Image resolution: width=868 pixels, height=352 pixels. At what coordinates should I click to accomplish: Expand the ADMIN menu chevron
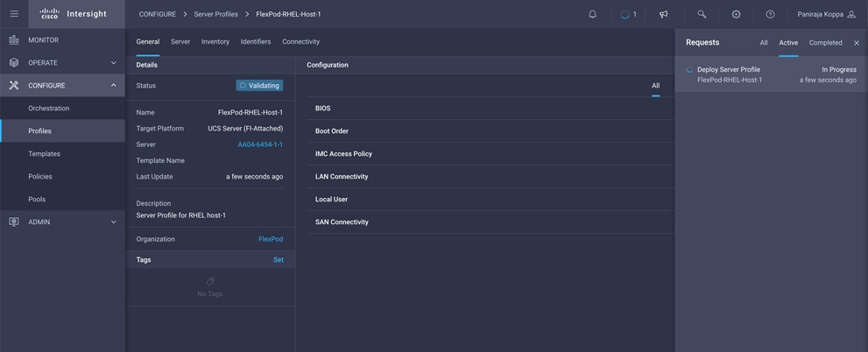[114, 222]
